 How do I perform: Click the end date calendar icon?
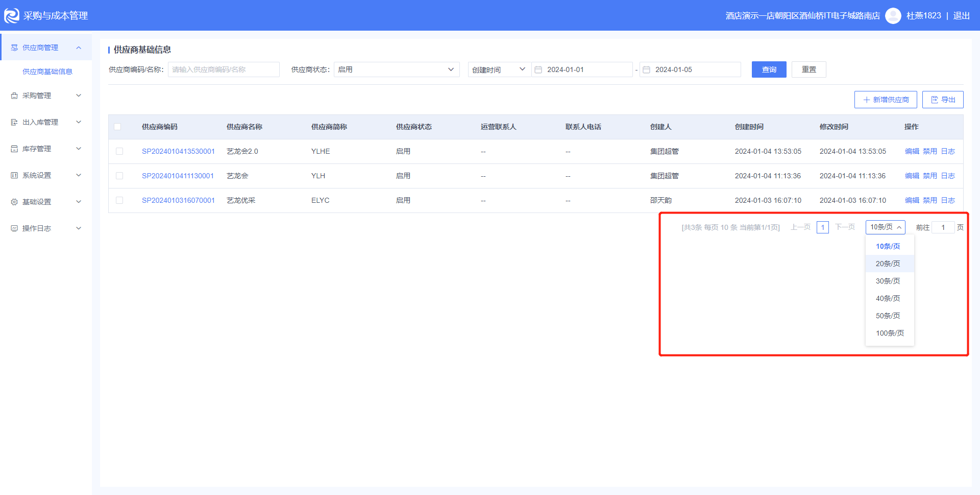pyautogui.click(x=646, y=69)
